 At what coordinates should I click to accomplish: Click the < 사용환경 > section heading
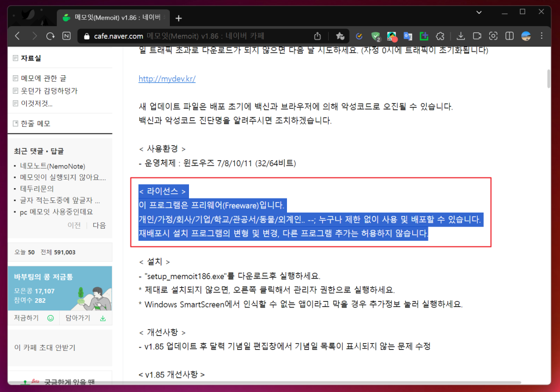point(162,149)
